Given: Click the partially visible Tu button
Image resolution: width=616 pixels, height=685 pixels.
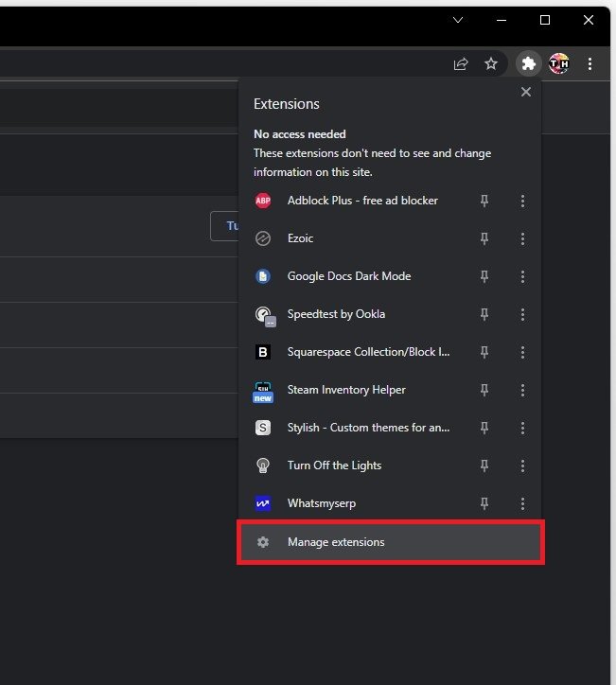Looking at the screenshot, I should pyautogui.click(x=225, y=226).
